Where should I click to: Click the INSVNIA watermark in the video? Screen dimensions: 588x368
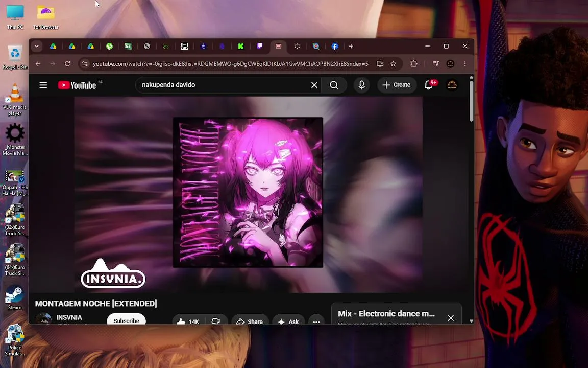point(113,273)
